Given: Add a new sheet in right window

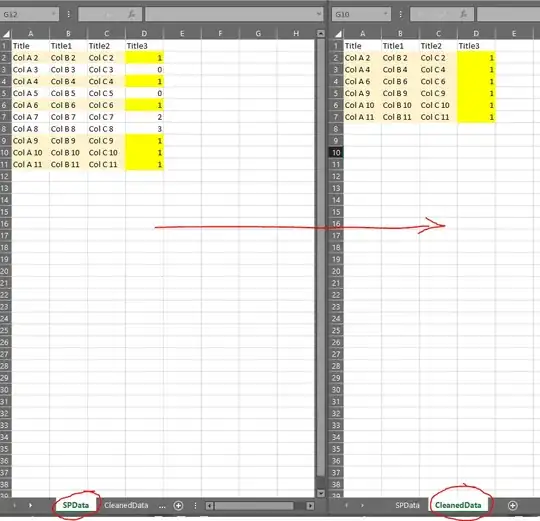Looking at the screenshot, I should 512,506.
